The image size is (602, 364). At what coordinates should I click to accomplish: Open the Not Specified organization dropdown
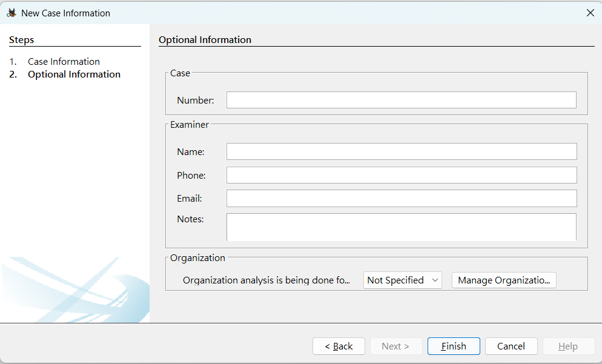402,280
